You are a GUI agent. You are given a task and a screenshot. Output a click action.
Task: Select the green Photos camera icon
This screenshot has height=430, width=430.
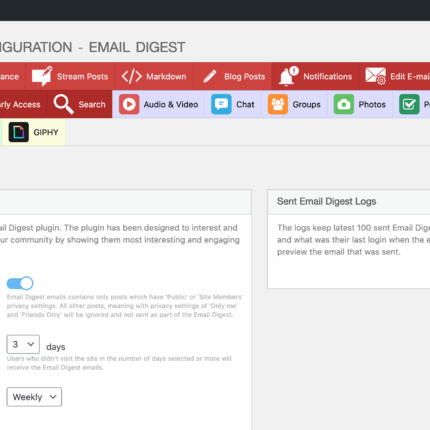click(344, 104)
